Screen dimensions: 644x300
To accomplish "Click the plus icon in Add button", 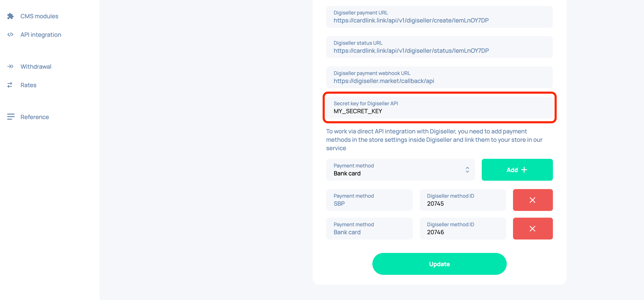I will pos(524,170).
